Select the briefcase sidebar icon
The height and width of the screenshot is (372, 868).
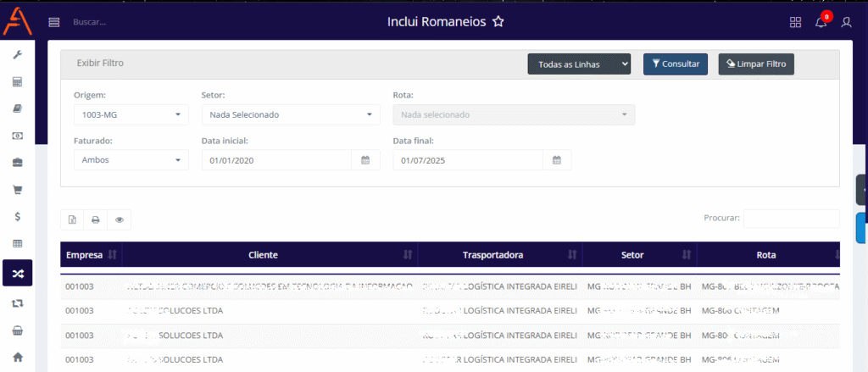tap(17, 163)
